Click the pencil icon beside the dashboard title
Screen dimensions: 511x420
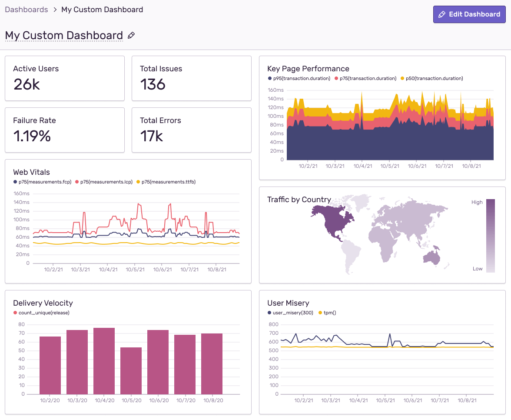[131, 35]
